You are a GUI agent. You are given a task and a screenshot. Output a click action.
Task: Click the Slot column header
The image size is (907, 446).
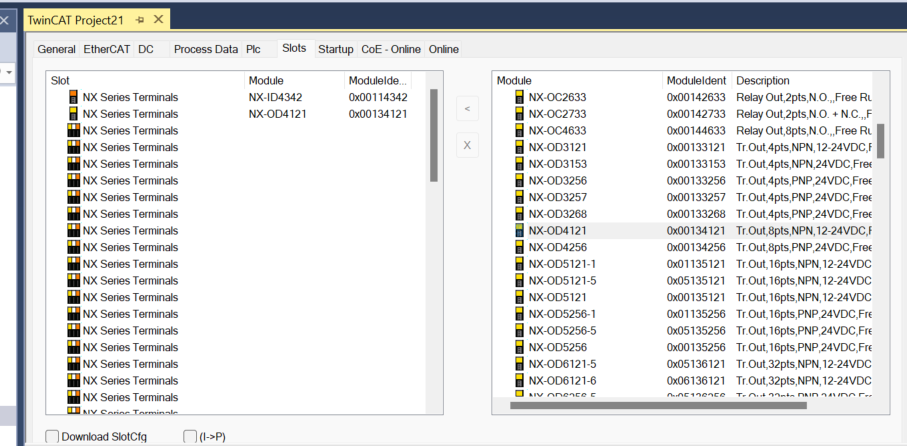[x=145, y=80]
